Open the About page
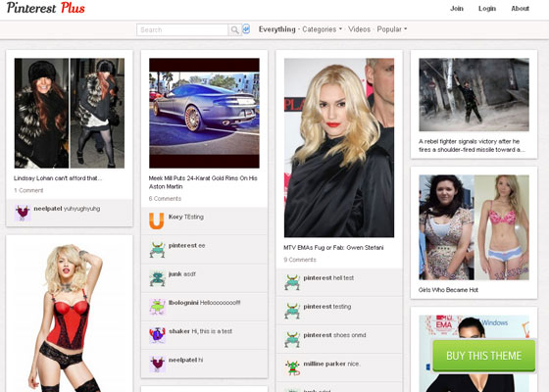 pyautogui.click(x=520, y=9)
